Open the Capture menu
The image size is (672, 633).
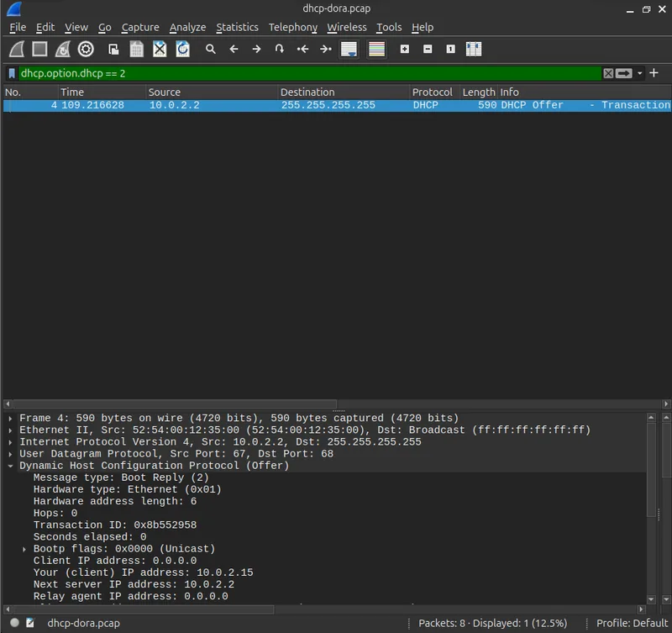pos(140,28)
